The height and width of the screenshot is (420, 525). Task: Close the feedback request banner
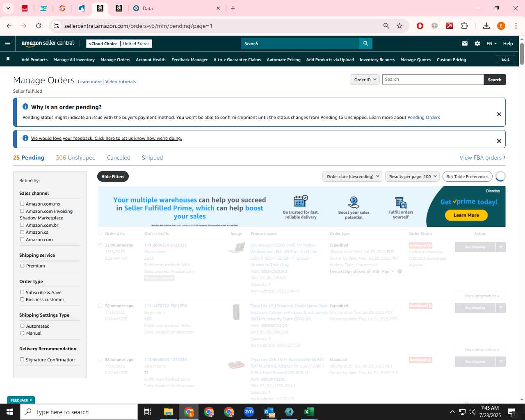tap(499, 141)
